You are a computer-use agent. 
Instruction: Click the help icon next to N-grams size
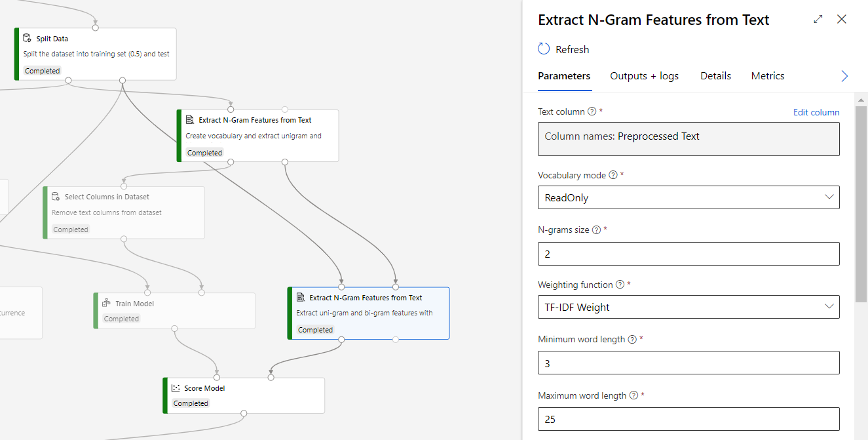[x=596, y=230]
